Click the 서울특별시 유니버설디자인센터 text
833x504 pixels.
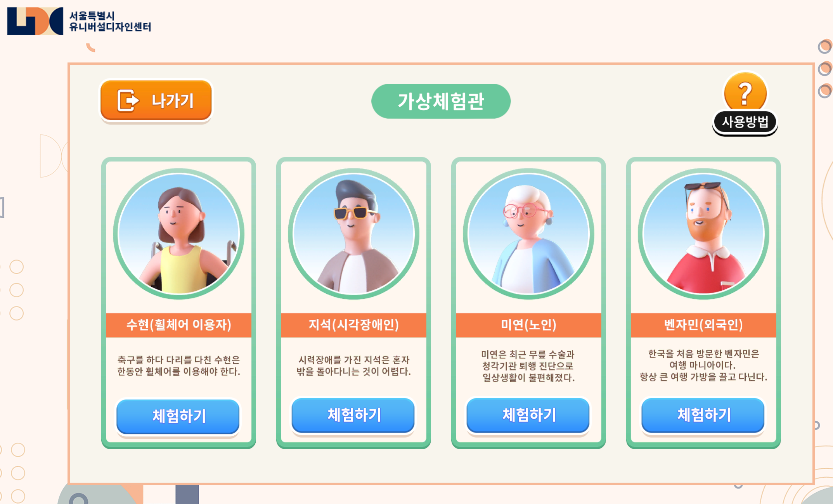[x=110, y=21]
